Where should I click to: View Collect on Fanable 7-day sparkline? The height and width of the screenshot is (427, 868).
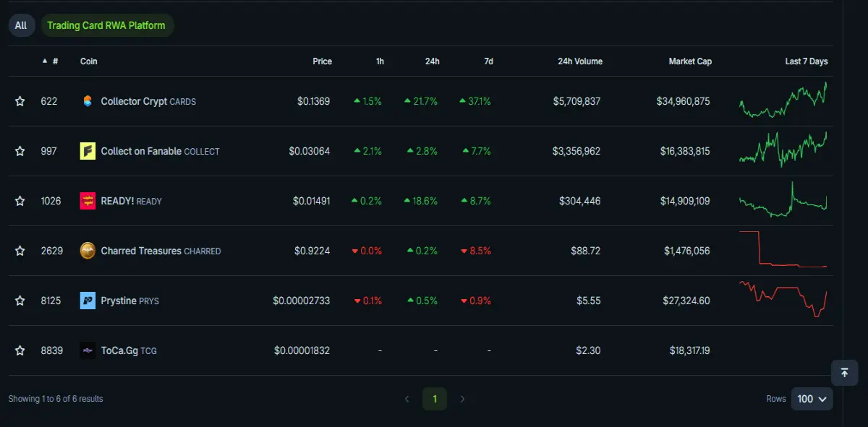(x=783, y=150)
